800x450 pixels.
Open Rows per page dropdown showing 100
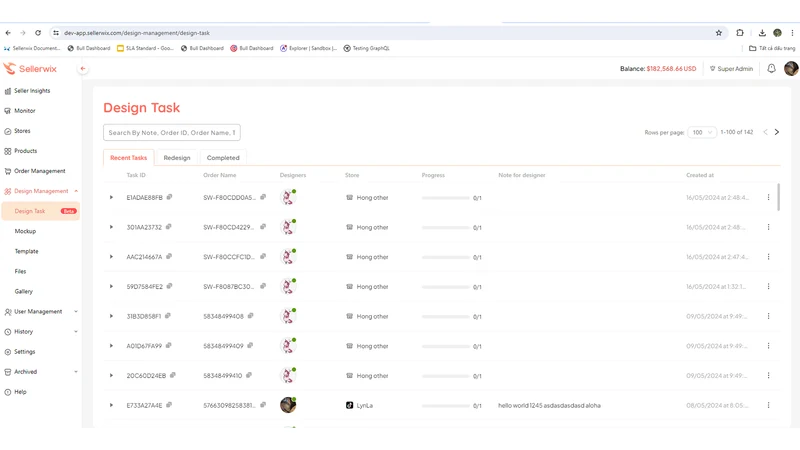(x=702, y=132)
